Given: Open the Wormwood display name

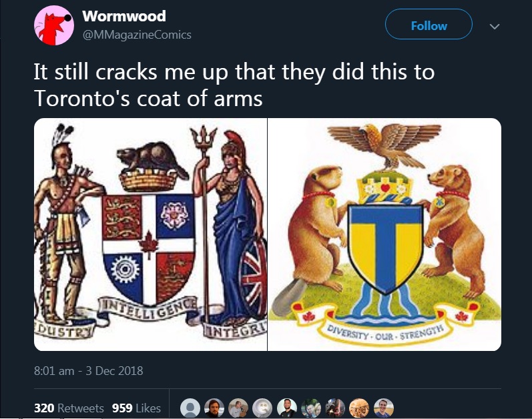Looking at the screenshot, I should point(124,16).
